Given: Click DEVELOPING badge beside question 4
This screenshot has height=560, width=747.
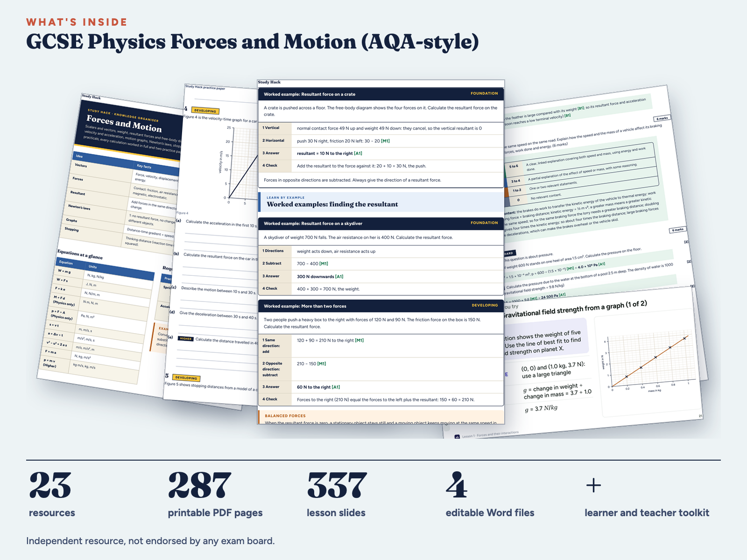Looking at the screenshot, I should click(x=205, y=111).
